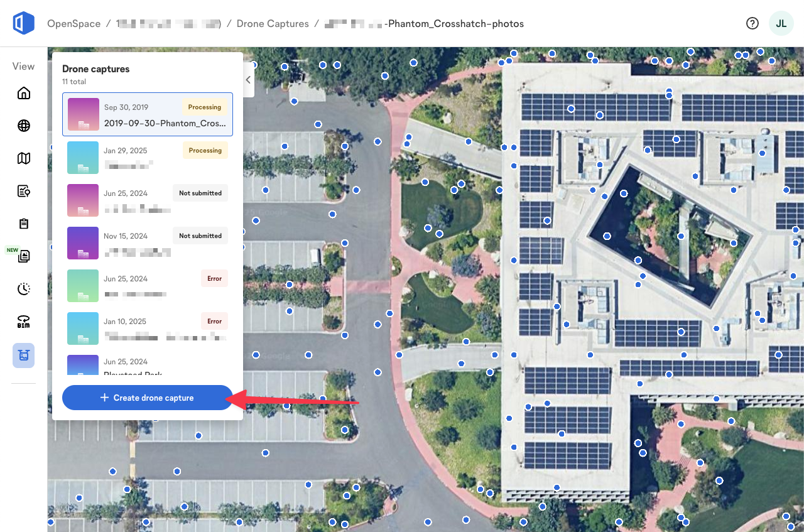This screenshot has height=532, width=804.
Task: Open the Maps/Sheets sidebar icon
Action: [x=23, y=158]
